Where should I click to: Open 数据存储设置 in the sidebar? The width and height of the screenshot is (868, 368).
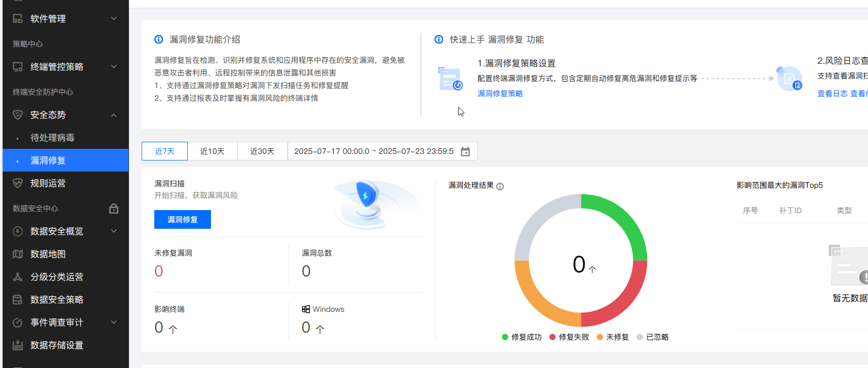[x=66, y=345]
